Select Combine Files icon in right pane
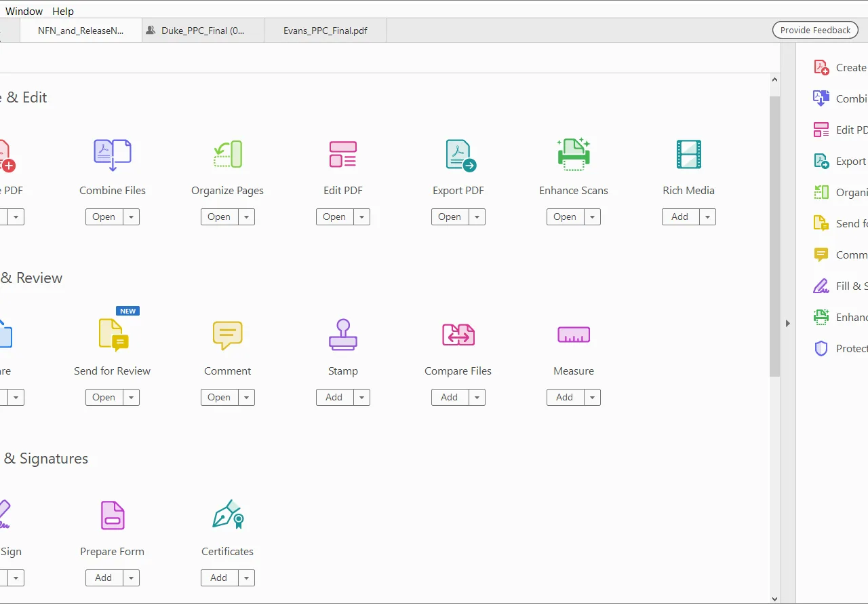This screenshot has width=868, height=604. pyautogui.click(x=821, y=98)
